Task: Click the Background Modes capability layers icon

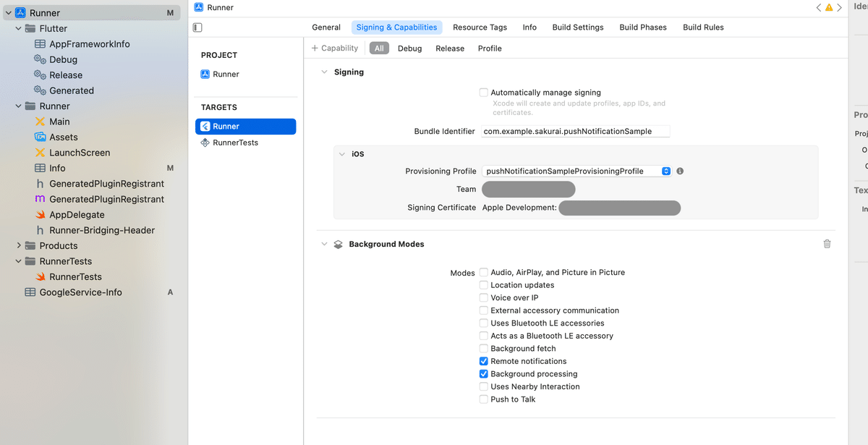Action: click(338, 245)
